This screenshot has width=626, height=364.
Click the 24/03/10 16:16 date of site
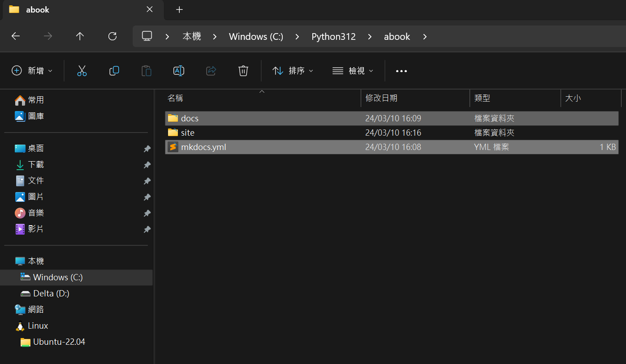[393, 133]
